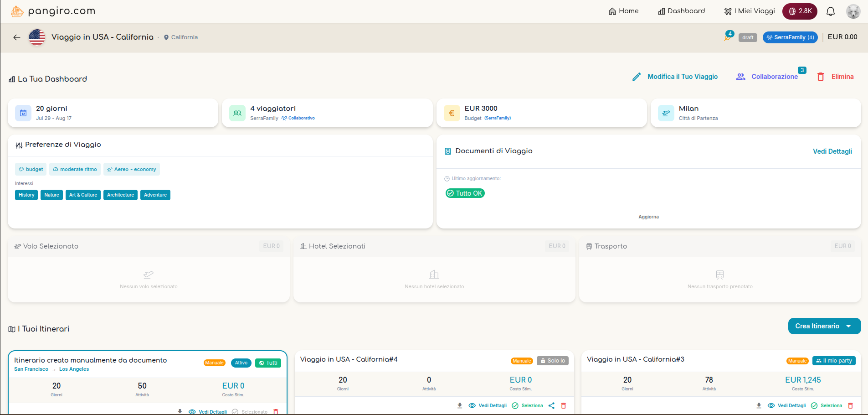Switch the Solo io privacy badge
This screenshot has width=868, height=415.
point(552,360)
